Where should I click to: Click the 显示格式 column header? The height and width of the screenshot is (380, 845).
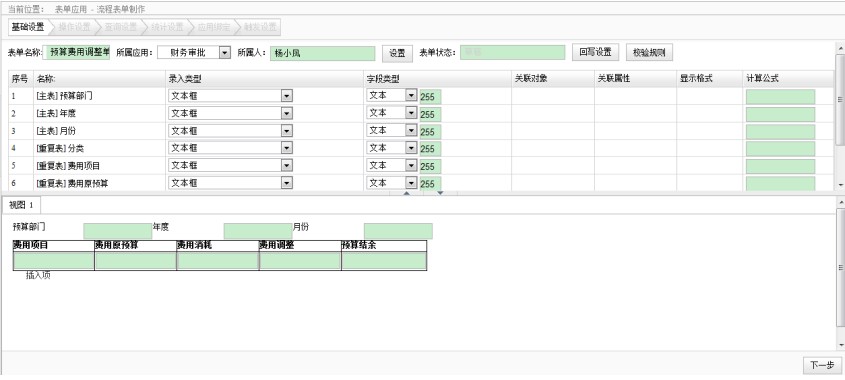pyautogui.click(x=709, y=79)
